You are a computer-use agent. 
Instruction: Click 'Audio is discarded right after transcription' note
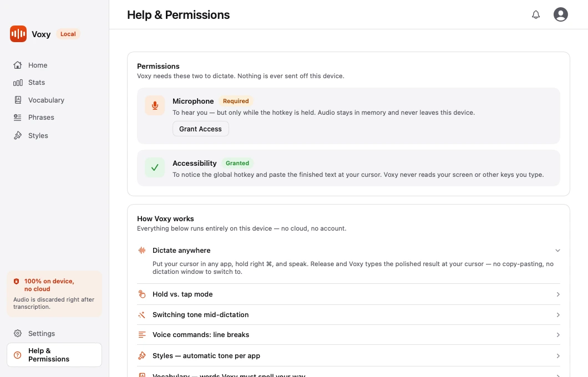(x=54, y=303)
